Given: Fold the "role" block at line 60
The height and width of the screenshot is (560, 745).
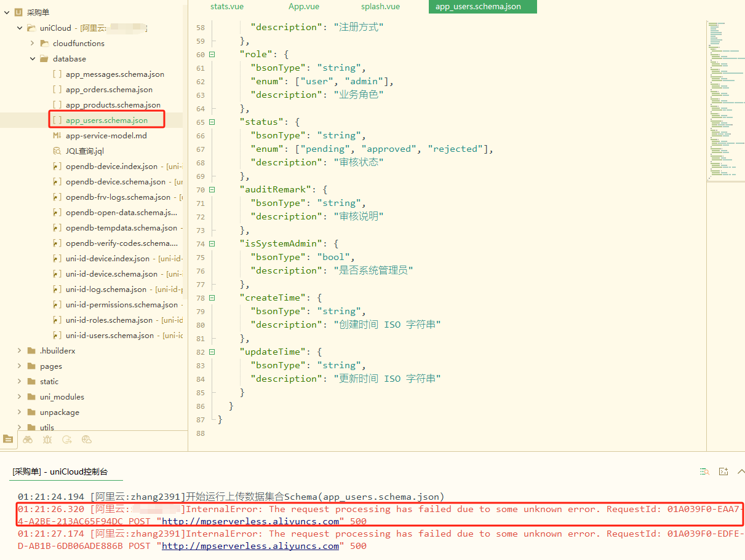Looking at the screenshot, I should (x=212, y=54).
